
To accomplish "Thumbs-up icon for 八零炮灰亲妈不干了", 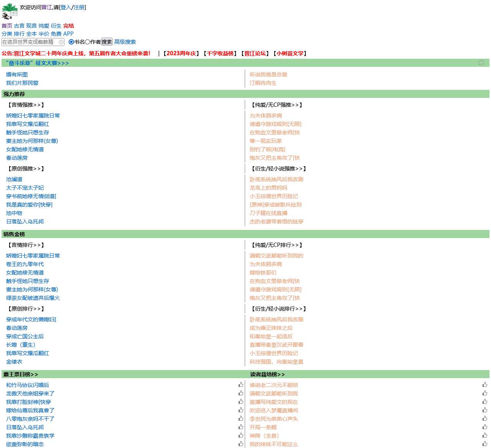I will coord(241,418).
